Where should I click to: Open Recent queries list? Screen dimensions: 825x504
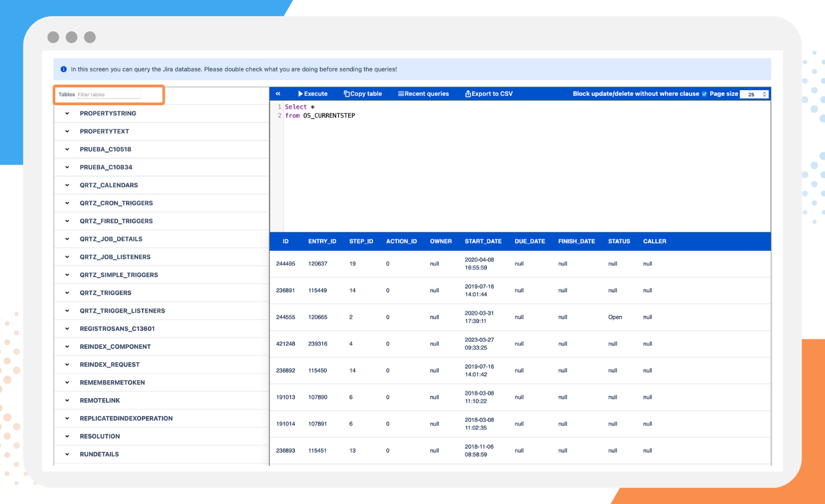[x=423, y=94]
